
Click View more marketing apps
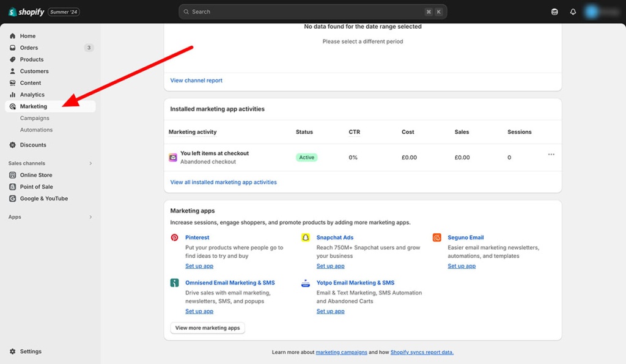click(207, 327)
